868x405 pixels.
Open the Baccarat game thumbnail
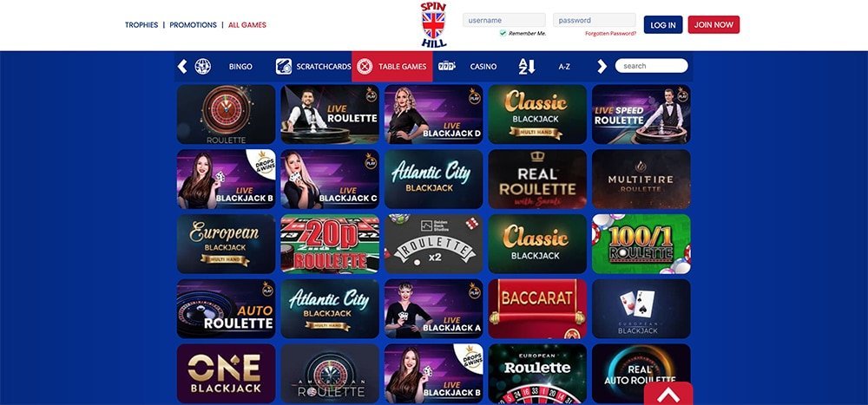tap(537, 309)
